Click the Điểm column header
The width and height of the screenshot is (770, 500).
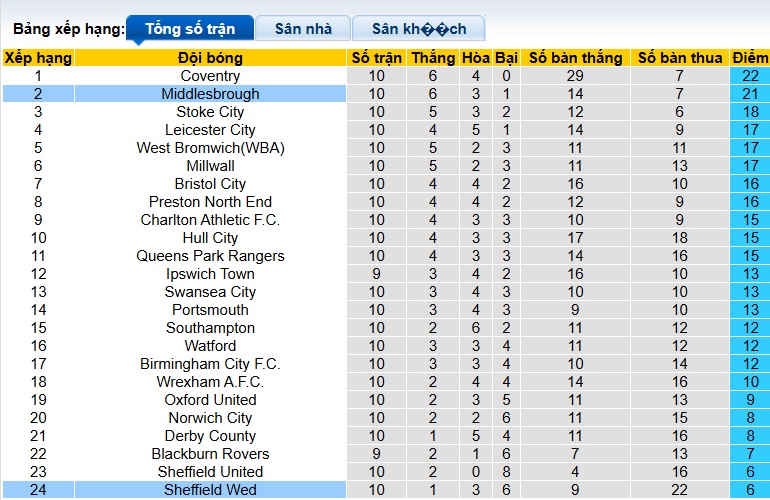tap(750, 58)
